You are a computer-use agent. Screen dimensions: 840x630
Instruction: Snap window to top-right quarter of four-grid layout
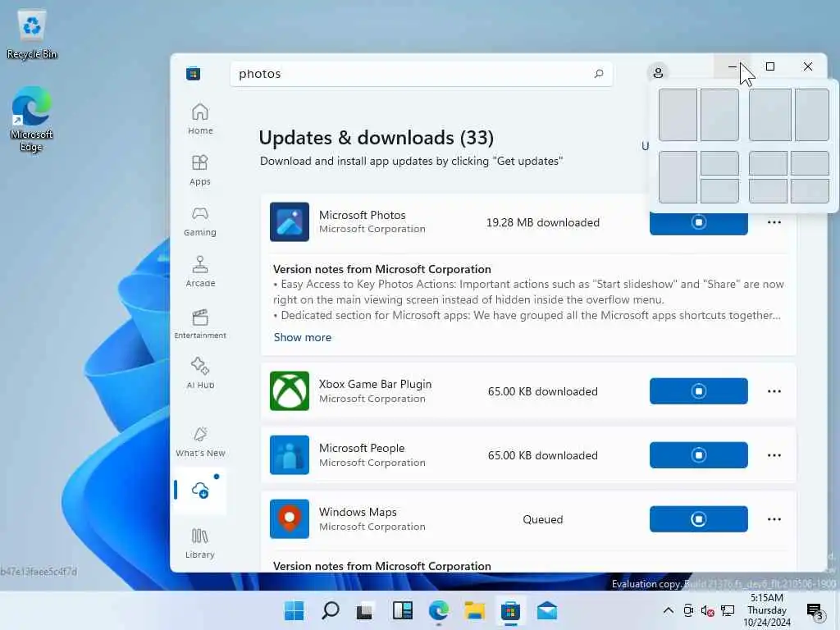coord(810,163)
